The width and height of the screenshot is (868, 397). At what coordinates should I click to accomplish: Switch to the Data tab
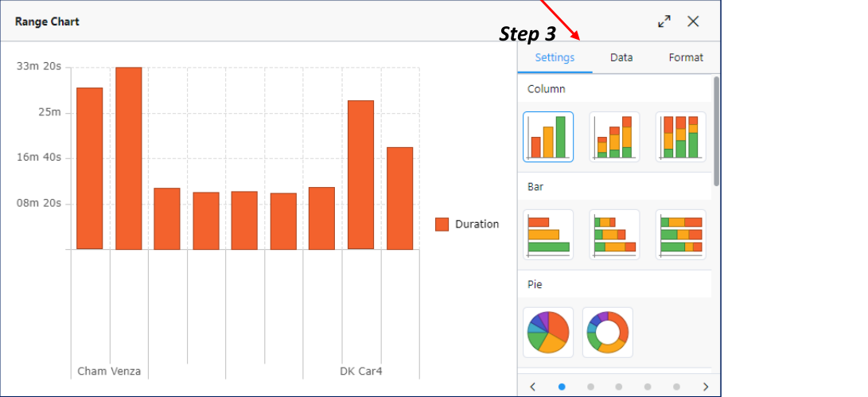coord(621,57)
